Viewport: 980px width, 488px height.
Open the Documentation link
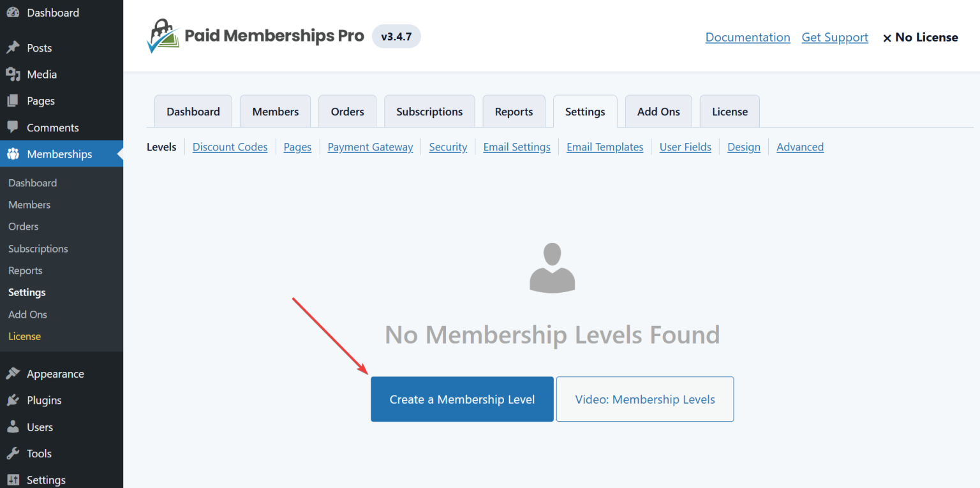coord(747,37)
